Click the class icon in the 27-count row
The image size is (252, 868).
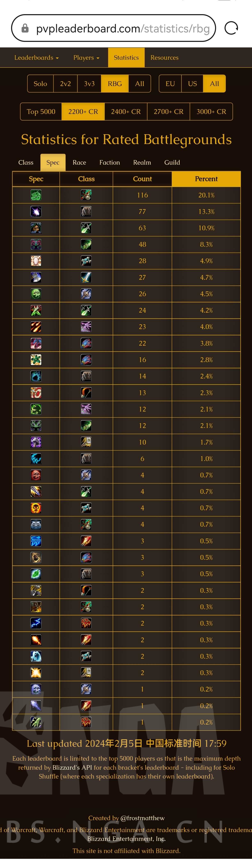(x=86, y=277)
